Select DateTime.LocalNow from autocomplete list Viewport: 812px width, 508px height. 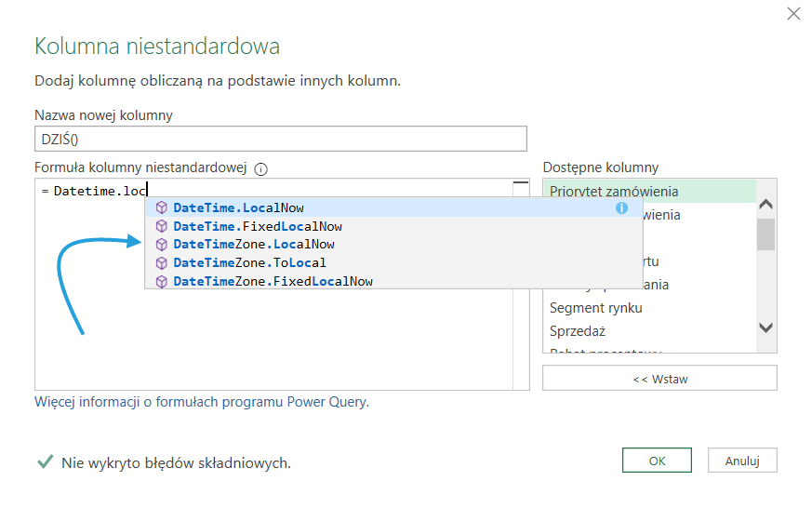(x=238, y=207)
